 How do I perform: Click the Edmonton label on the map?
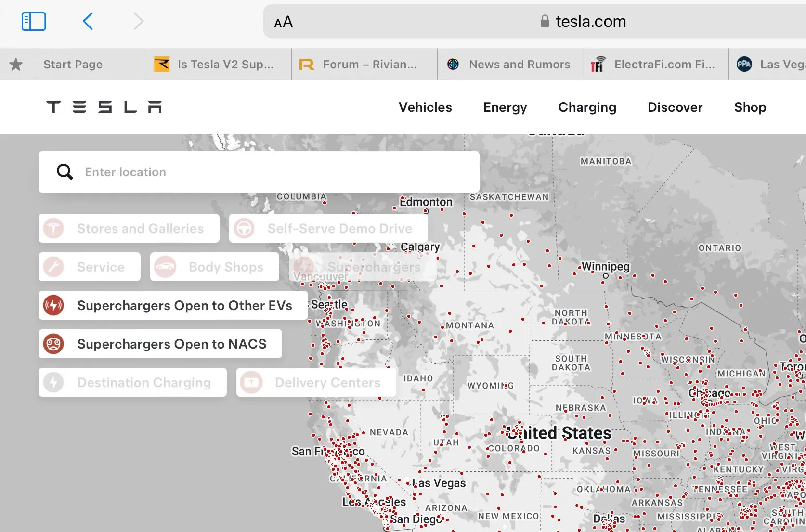(426, 202)
